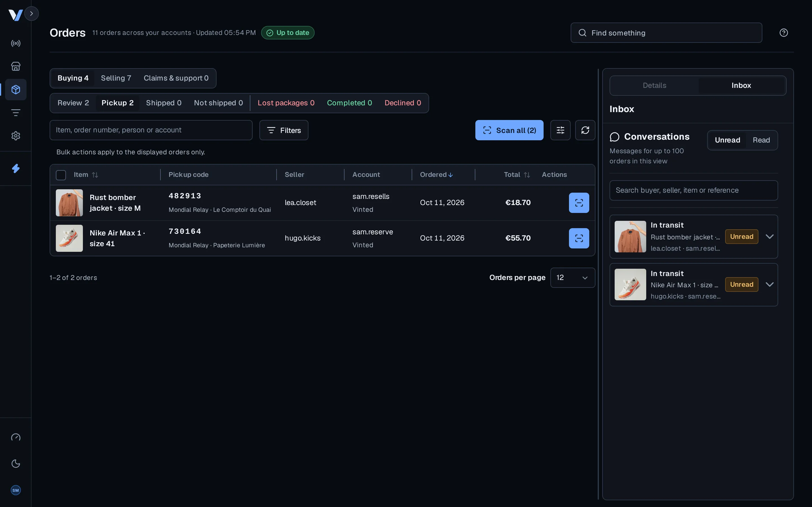Select the Unread conversations filter
Image resolution: width=812 pixels, height=507 pixels.
tap(727, 140)
